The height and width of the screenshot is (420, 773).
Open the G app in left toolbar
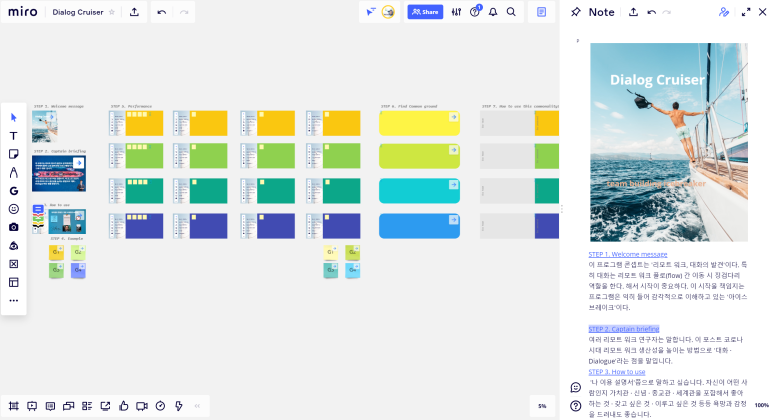(14, 191)
